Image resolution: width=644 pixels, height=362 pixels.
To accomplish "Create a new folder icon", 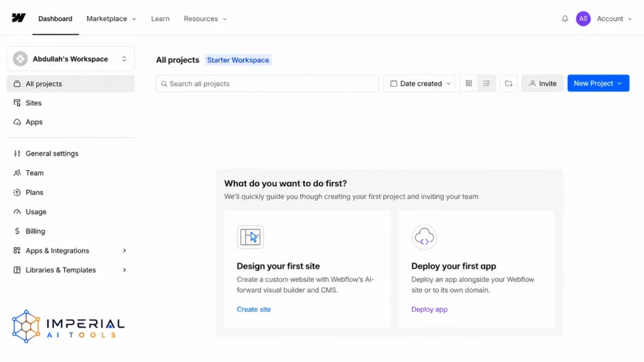I will [508, 84].
